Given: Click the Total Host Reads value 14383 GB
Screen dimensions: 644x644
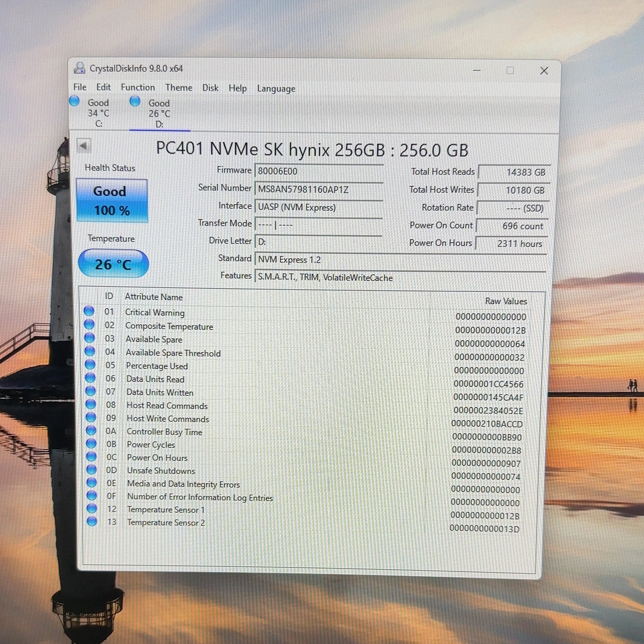Looking at the screenshot, I should (x=514, y=172).
